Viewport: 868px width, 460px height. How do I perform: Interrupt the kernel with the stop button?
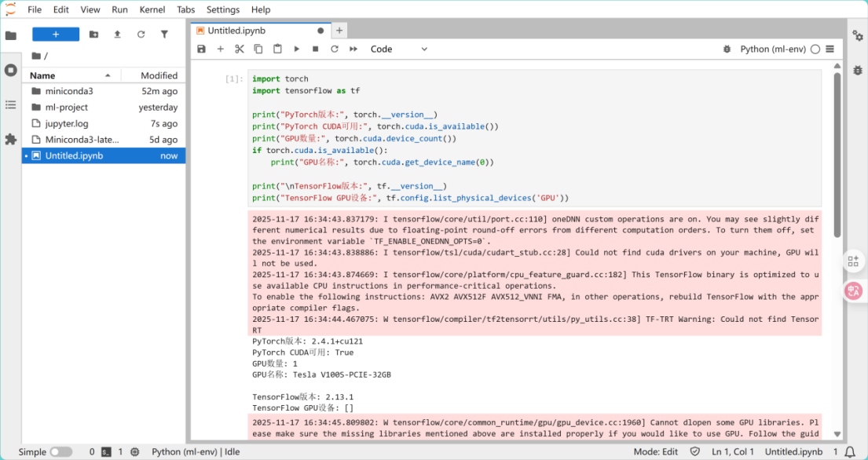coord(315,49)
